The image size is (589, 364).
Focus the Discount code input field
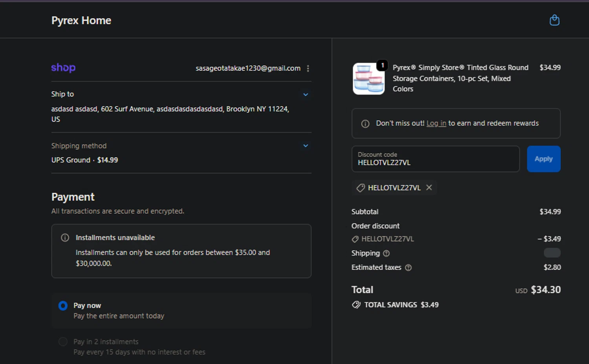[x=435, y=159]
